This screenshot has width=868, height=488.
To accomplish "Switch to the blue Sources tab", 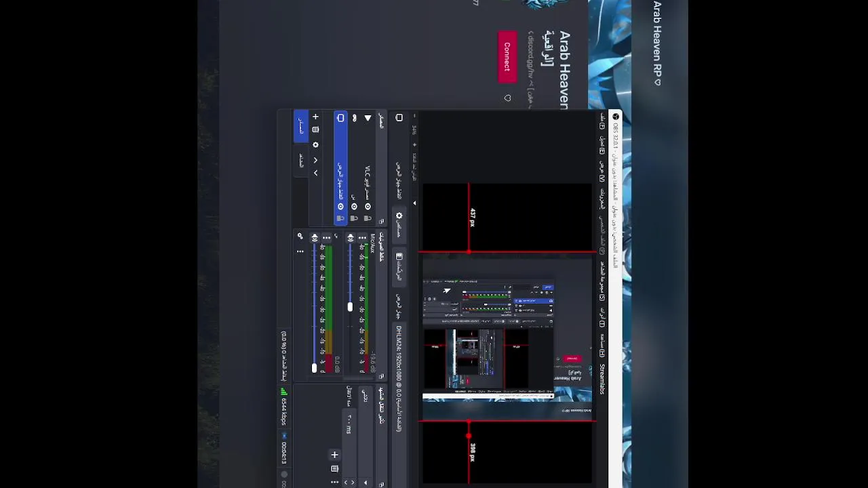I will coord(302,125).
